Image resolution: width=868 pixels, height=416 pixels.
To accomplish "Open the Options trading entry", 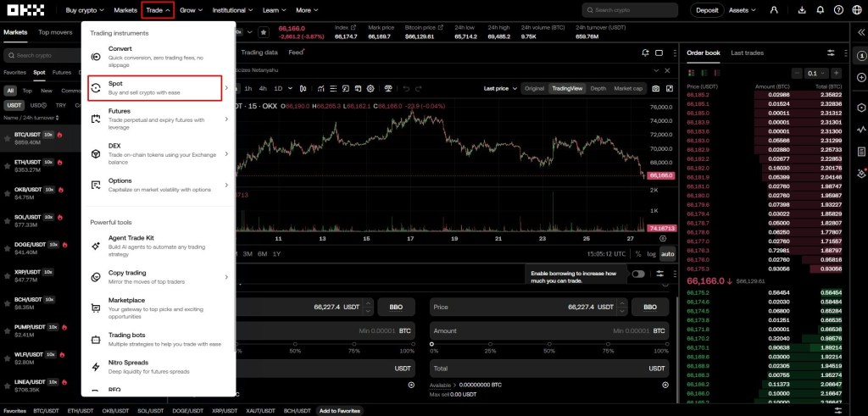I will click(159, 185).
